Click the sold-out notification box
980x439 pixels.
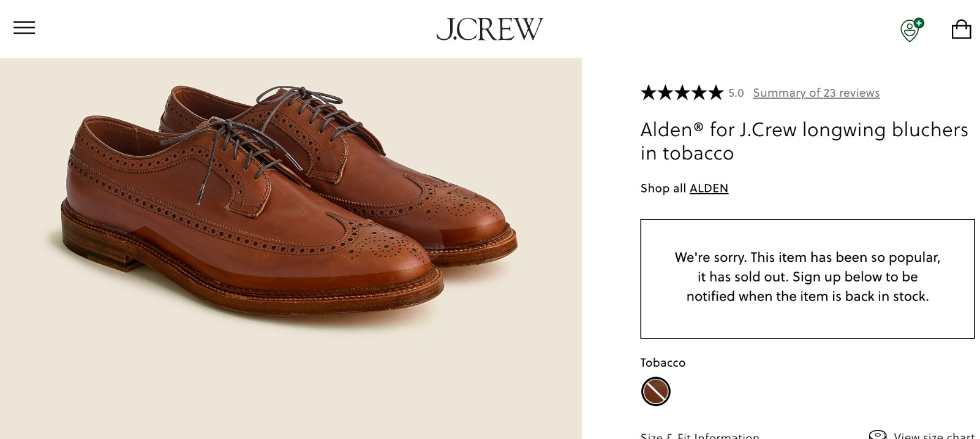[x=807, y=277]
